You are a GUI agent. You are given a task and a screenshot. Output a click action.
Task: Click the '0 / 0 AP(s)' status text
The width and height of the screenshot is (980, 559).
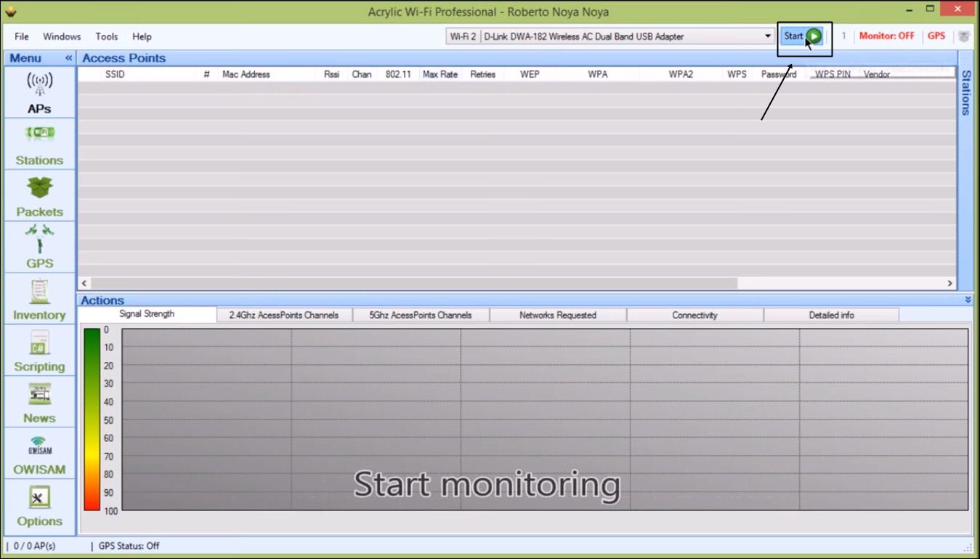35,546
